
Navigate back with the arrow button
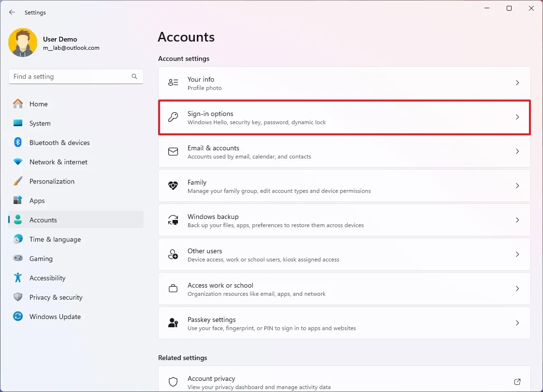12,12
